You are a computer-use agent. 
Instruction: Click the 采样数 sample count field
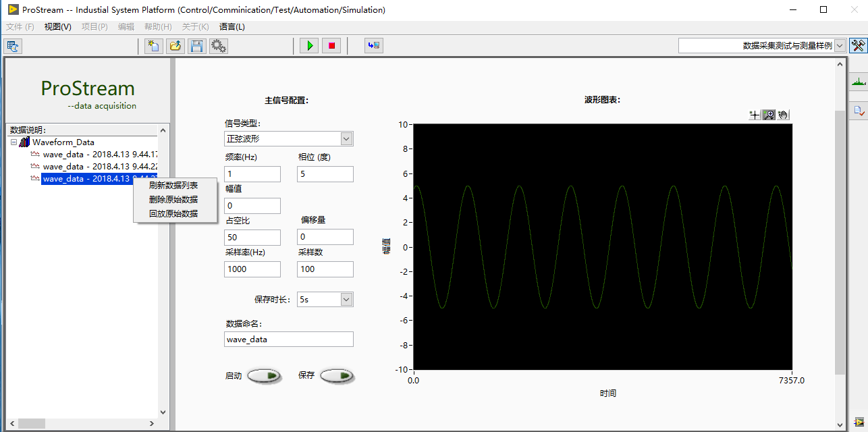[x=325, y=269]
